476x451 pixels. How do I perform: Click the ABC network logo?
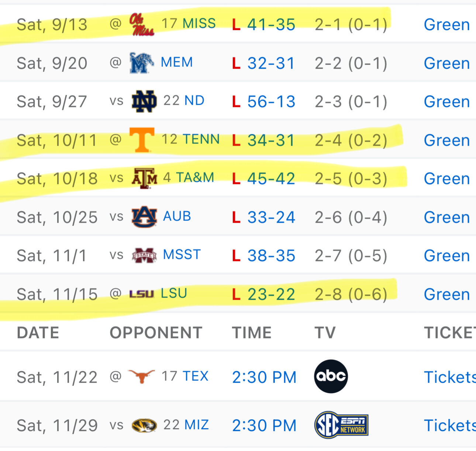(x=331, y=376)
